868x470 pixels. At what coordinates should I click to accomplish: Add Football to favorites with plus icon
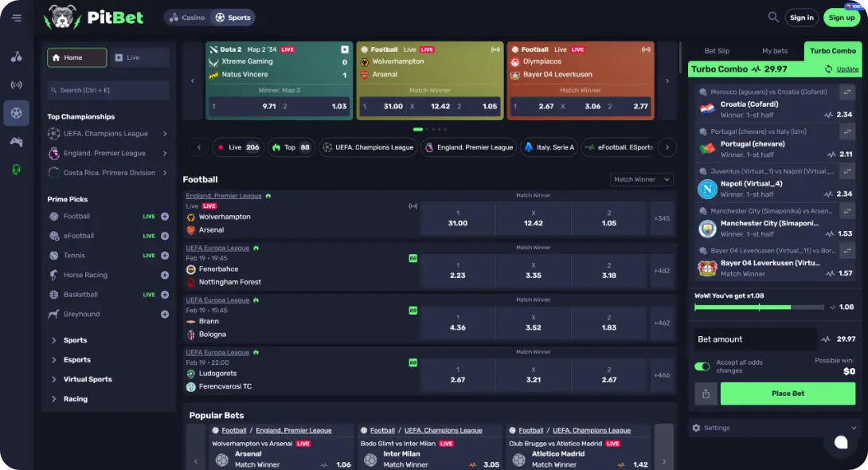coord(165,217)
